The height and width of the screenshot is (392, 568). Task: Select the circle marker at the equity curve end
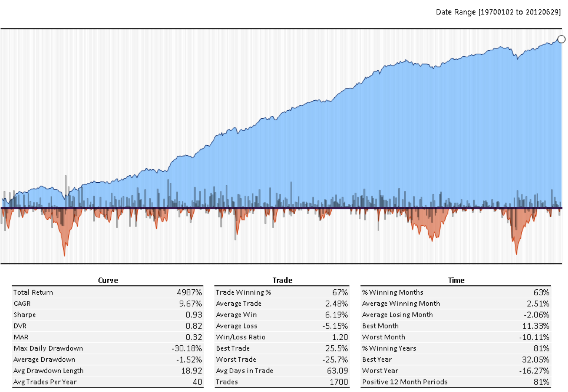point(562,39)
